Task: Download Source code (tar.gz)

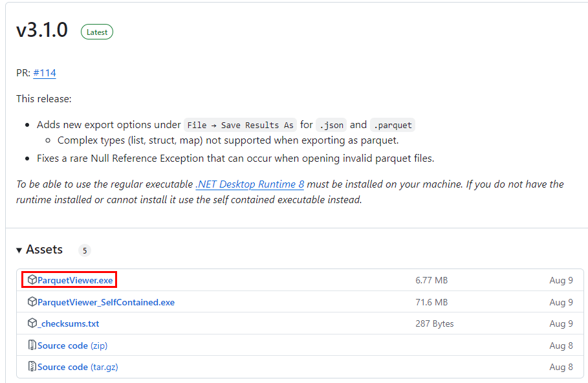Action: (78, 367)
